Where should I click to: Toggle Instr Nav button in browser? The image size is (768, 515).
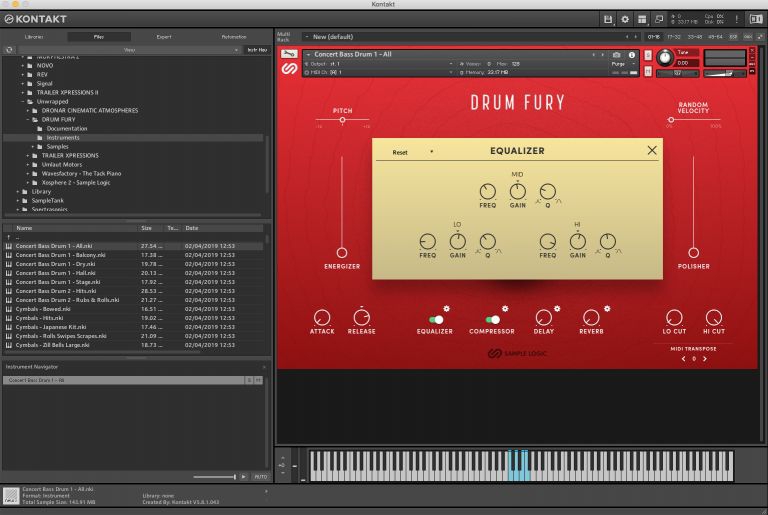(257, 50)
